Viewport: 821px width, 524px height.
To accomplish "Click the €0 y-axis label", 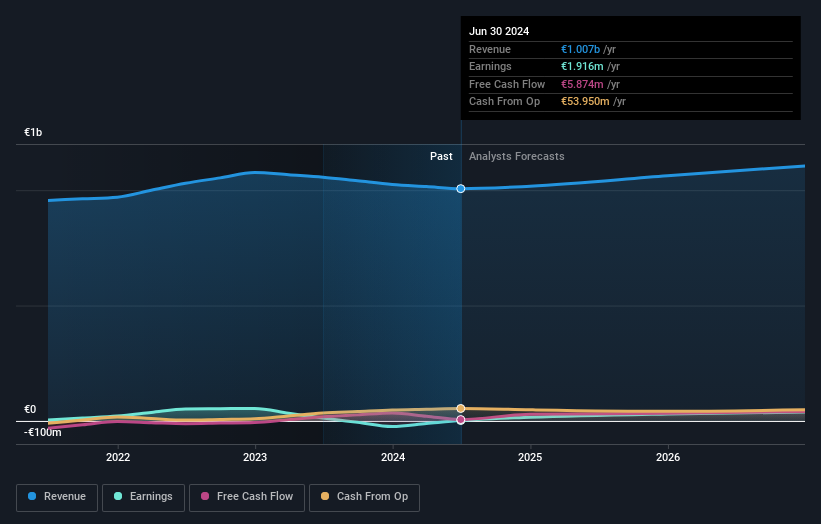I will point(30,409).
